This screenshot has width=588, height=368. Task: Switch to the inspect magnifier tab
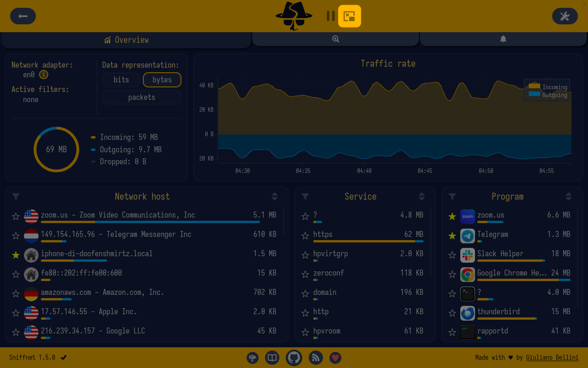(x=335, y=39)
